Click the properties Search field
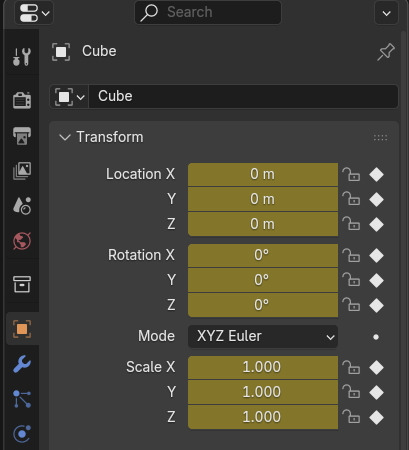Screen dimensions: 409x450 tap(208, 12)
